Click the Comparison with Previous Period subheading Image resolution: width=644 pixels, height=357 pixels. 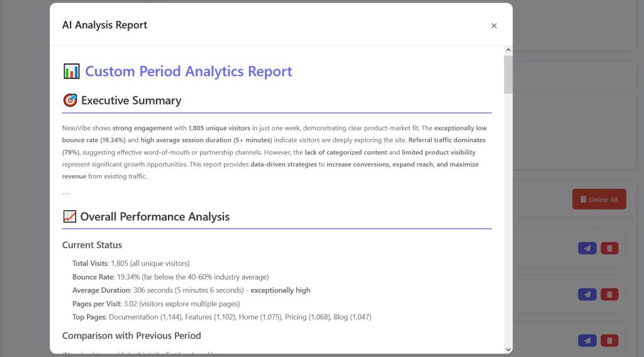(x=131, y=336)
